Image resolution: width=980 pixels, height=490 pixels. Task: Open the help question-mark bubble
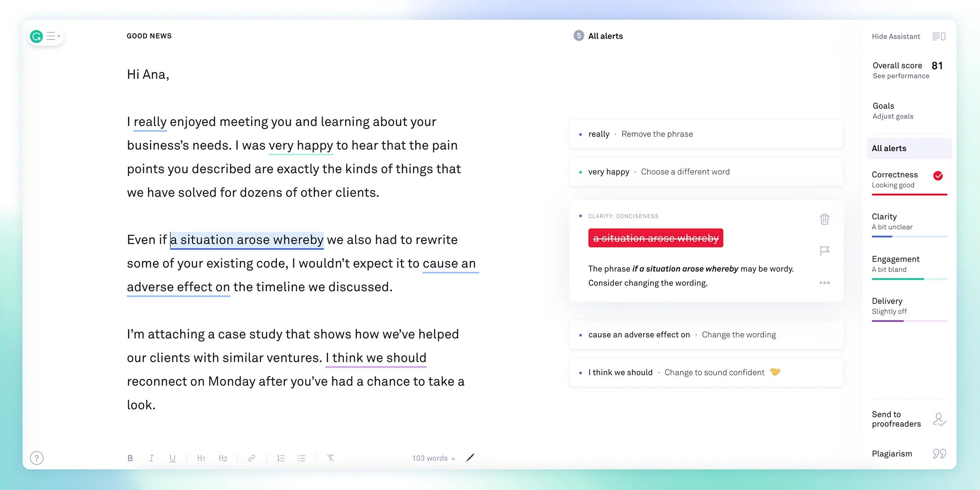36,457
